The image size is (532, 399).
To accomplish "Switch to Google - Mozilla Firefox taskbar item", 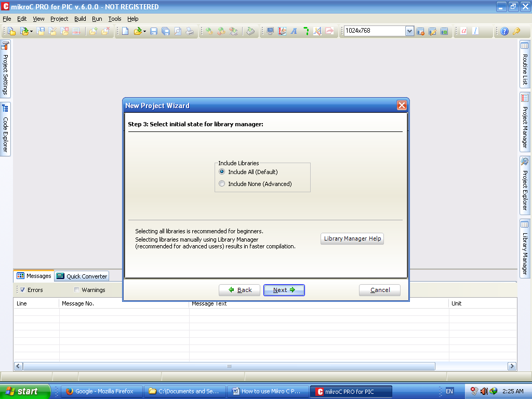I will pyautogui.click(x=102, y=391).
